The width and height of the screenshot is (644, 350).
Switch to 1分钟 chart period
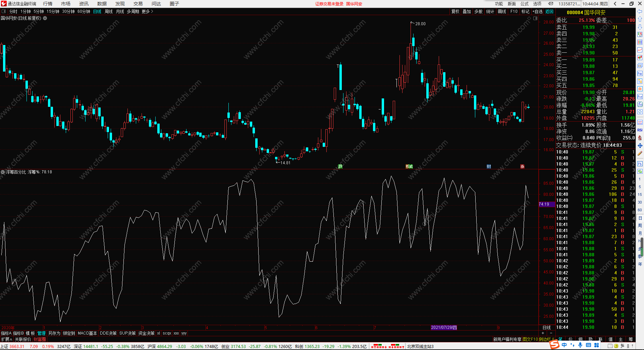25,11
